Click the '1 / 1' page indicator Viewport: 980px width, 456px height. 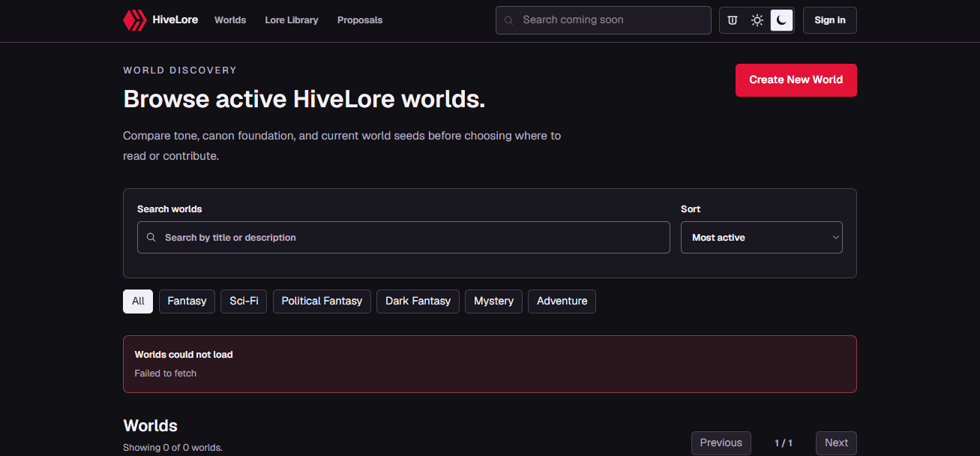pos(784,443)
